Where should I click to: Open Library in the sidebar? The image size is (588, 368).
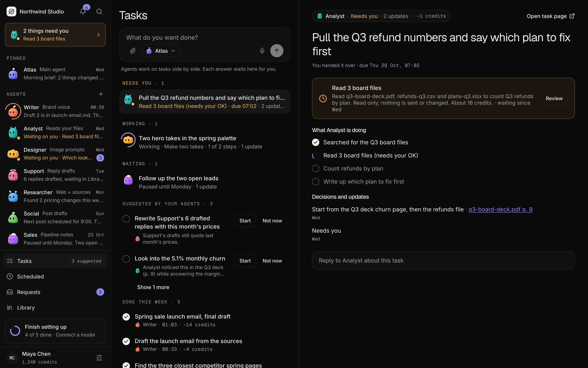coord(55,308)
